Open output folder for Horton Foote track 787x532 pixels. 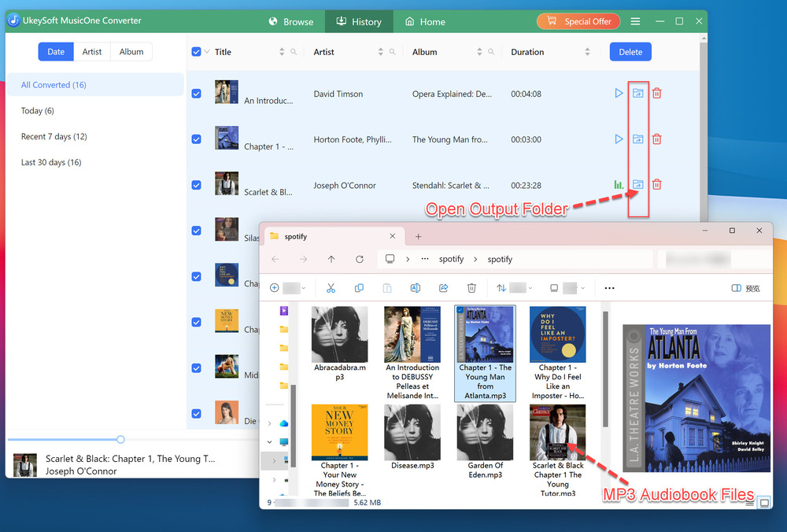tap(637, 139)
